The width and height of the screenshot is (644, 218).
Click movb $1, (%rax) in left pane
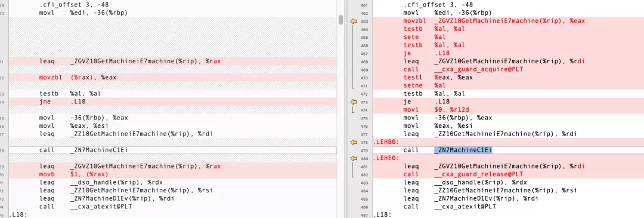click(74, 174)
